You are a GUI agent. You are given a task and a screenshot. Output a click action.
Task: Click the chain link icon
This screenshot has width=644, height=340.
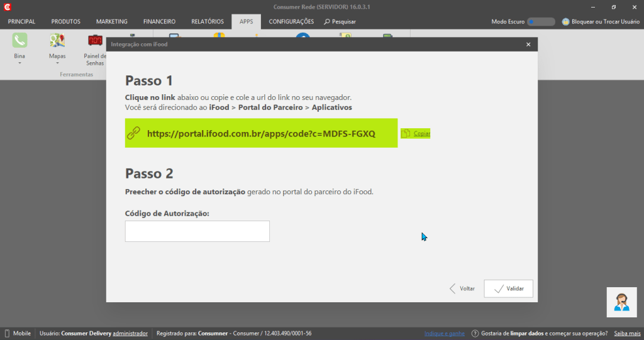click(133, 133)
